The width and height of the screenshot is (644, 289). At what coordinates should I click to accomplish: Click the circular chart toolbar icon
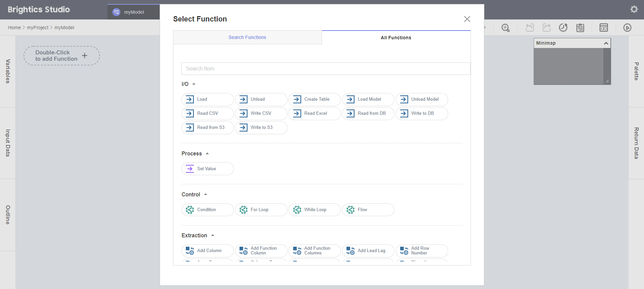click(563, 28)
